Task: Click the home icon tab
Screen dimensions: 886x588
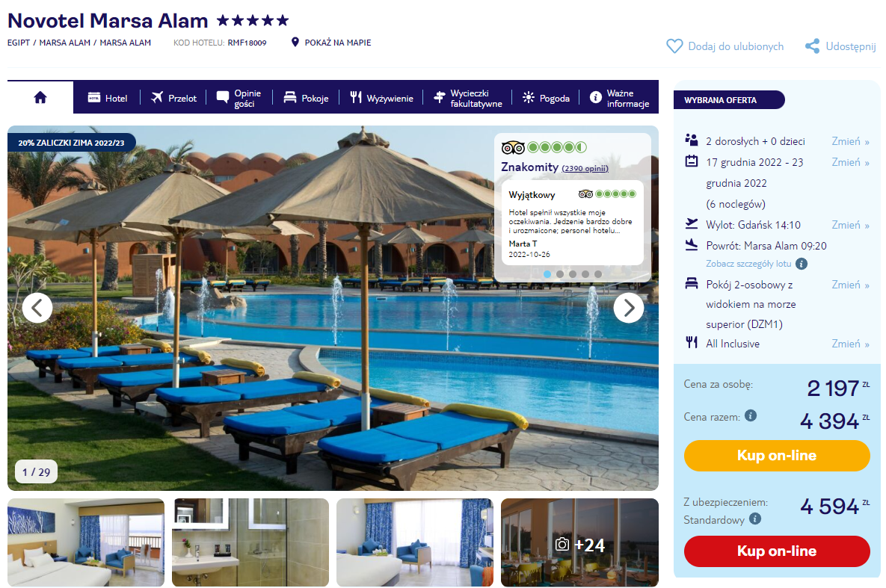Action: pos(40,98)
